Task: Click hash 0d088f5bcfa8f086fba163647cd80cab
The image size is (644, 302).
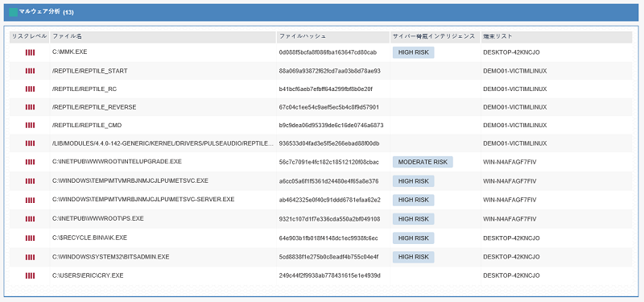Action: [328, 52]
